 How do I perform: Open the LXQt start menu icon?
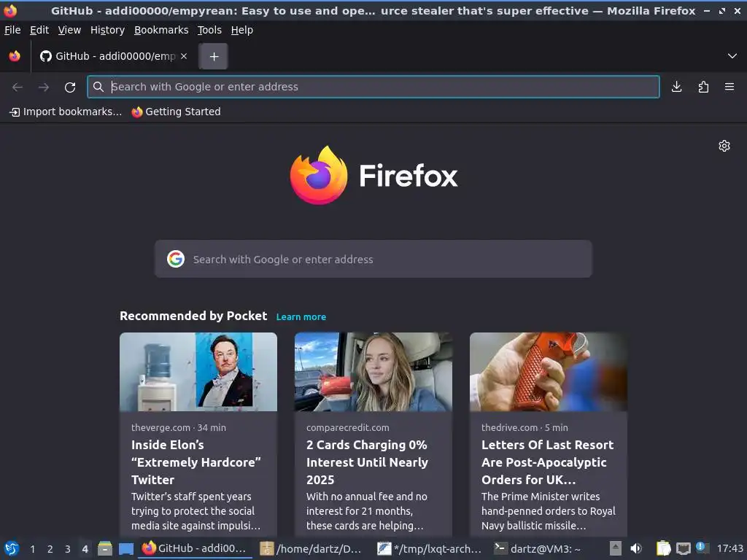point(12,548)
